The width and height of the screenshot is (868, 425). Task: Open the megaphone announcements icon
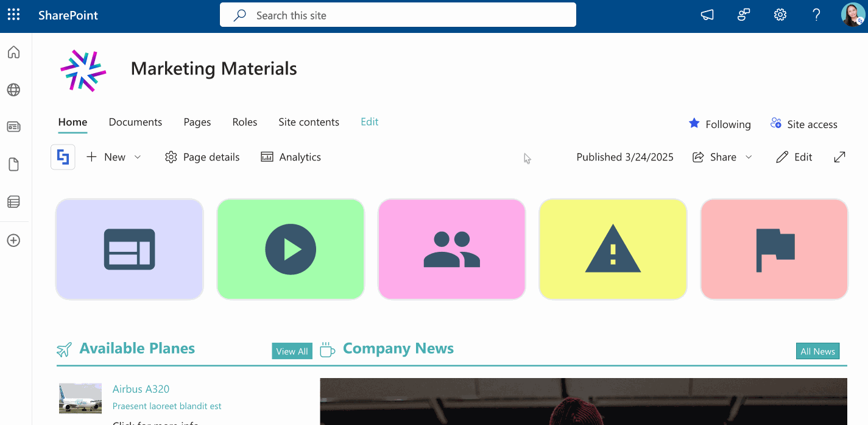(707, 15)
